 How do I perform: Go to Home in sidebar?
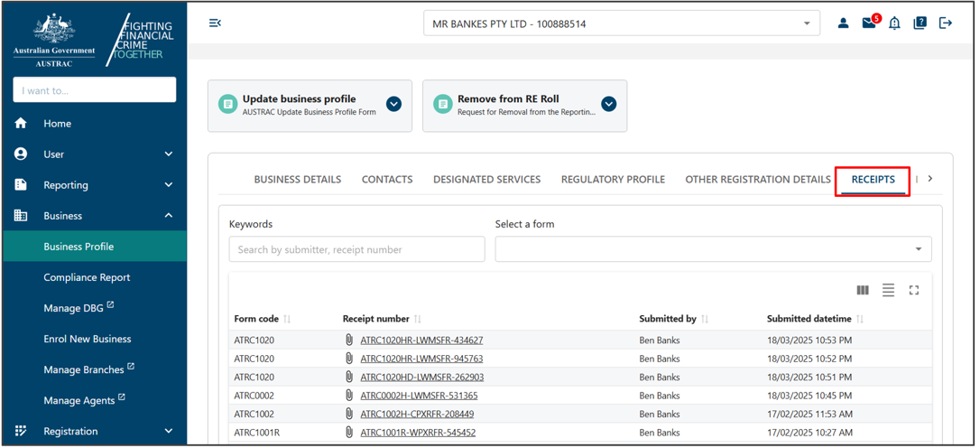point(58,123)
